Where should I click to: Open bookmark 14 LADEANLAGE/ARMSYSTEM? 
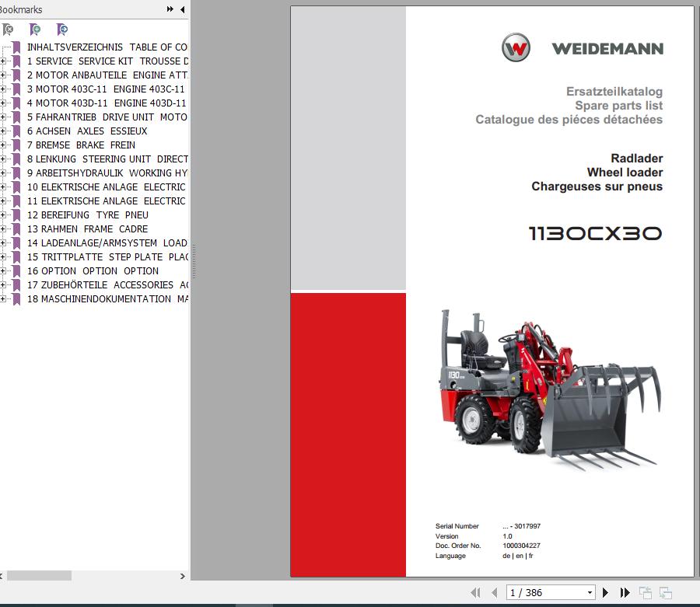coord(107,243)
